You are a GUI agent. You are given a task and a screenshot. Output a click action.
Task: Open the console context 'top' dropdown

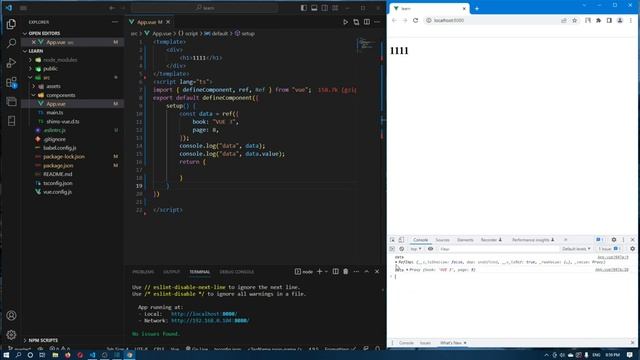[416, 249]
